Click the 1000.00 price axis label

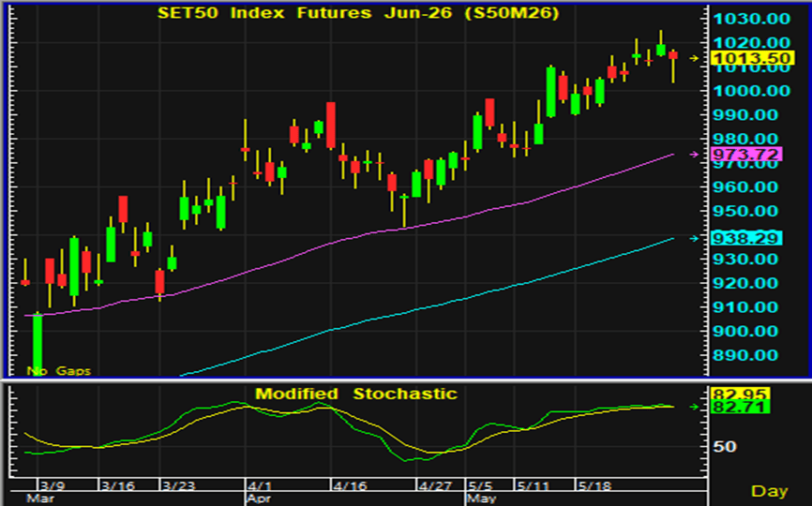(752, 91)
